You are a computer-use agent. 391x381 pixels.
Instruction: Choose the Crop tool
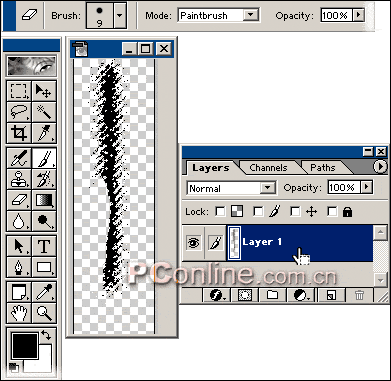coord(19,133)
